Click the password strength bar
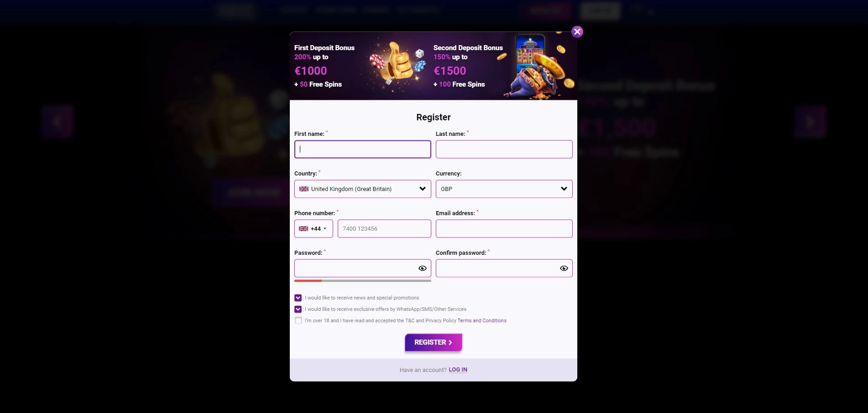 (363, 281)
